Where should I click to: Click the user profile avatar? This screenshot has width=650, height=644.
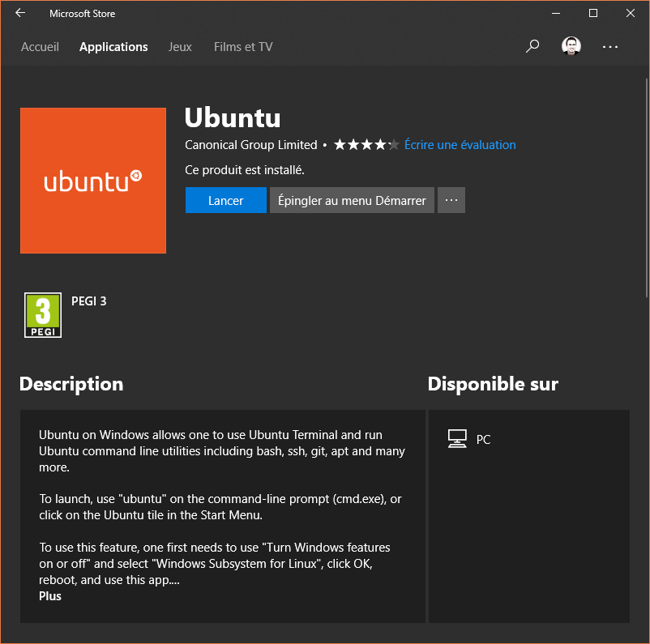point(571,46)
